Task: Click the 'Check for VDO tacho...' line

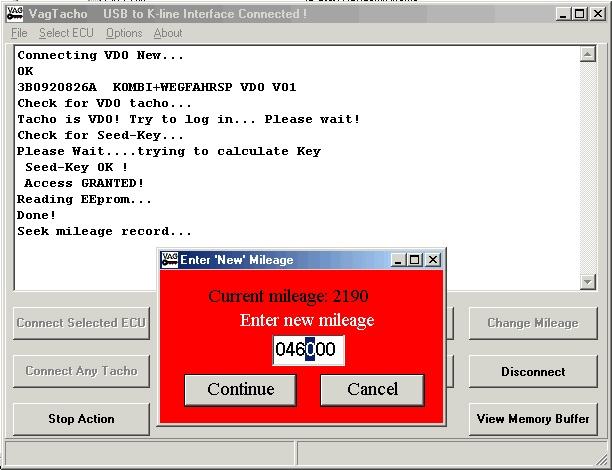Action: point(104,103)
